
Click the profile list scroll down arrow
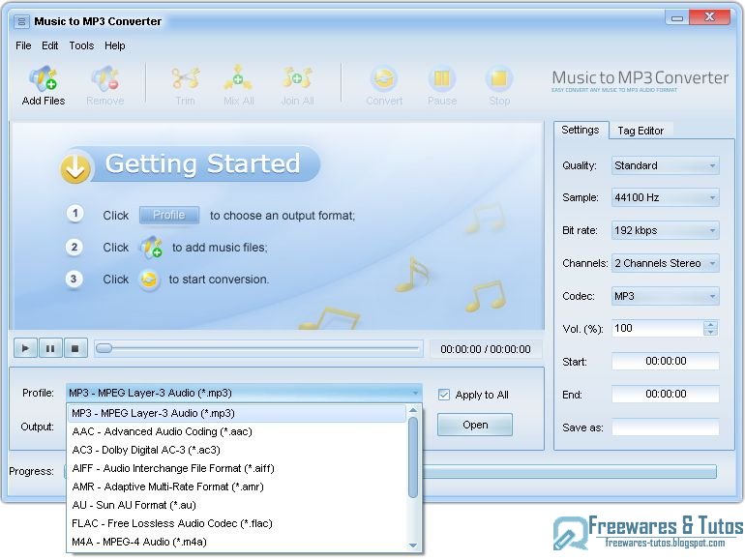[413, 545]
